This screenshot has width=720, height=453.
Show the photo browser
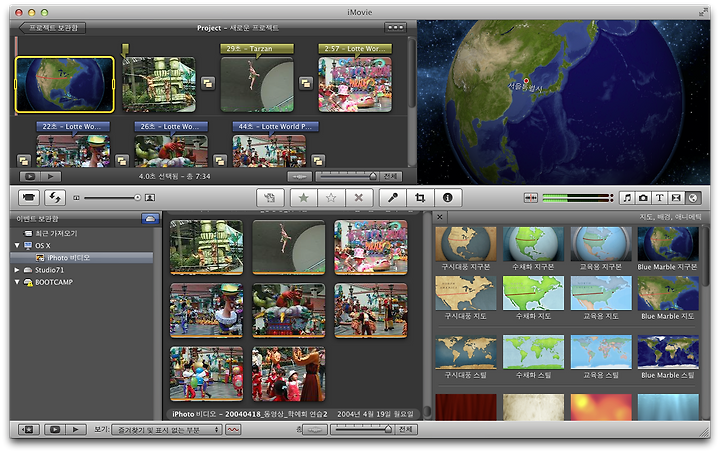(643, 198)
